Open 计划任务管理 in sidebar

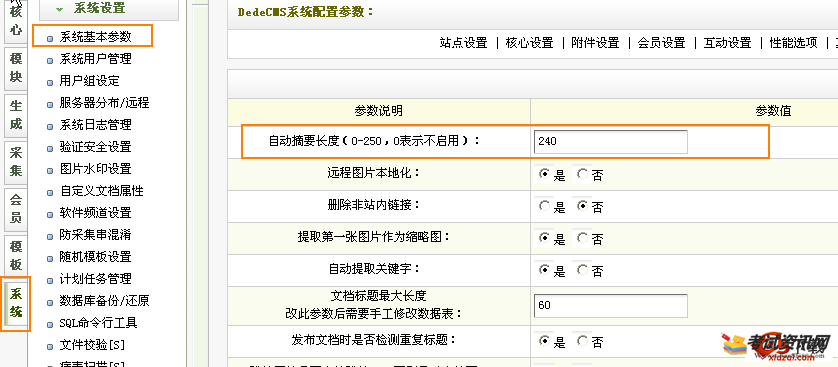(95, 279)
